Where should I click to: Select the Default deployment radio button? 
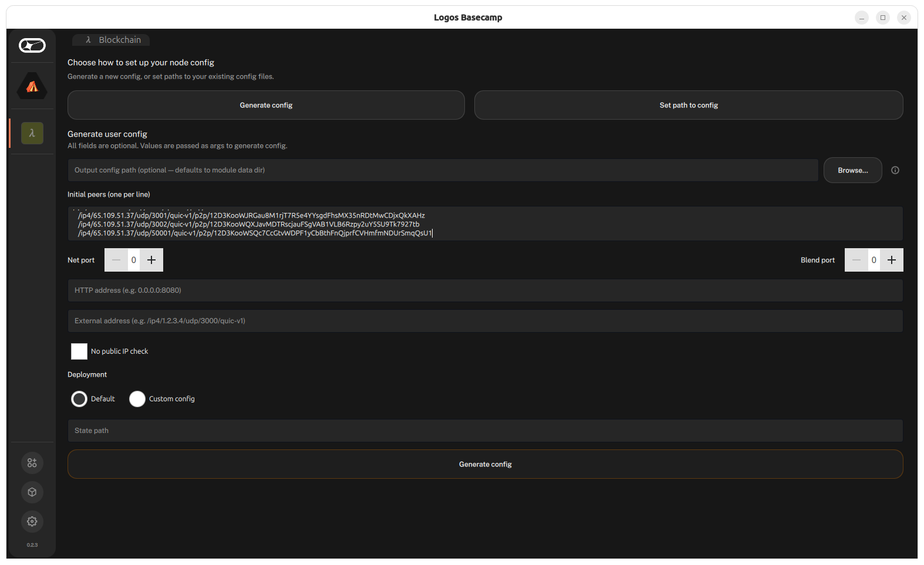click(x=79, y=399)
